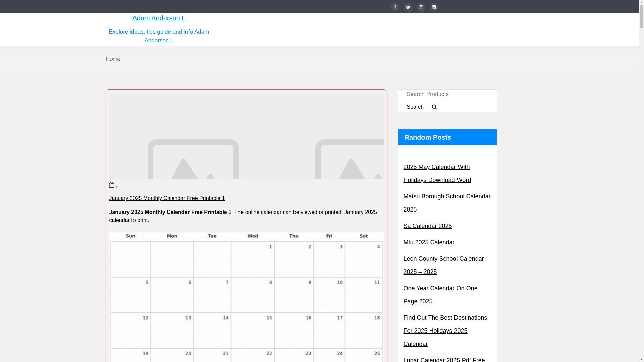The image size is (644, 362).
Task: Open 2025 May Calendar With Holidays Download Word
Action: pos(437,173)
